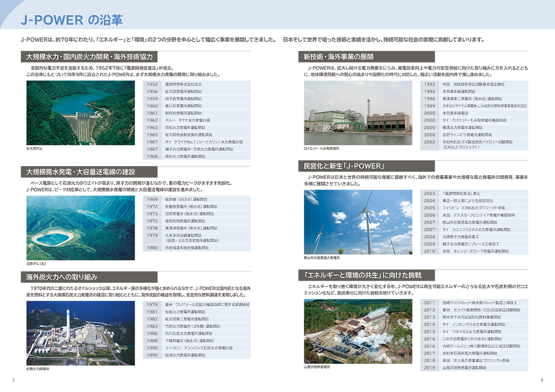The image size is (555, 392).
Task: Click the 2017 row '由利本荘海岸風力発電所運転開始'
Action: (474, 353)
